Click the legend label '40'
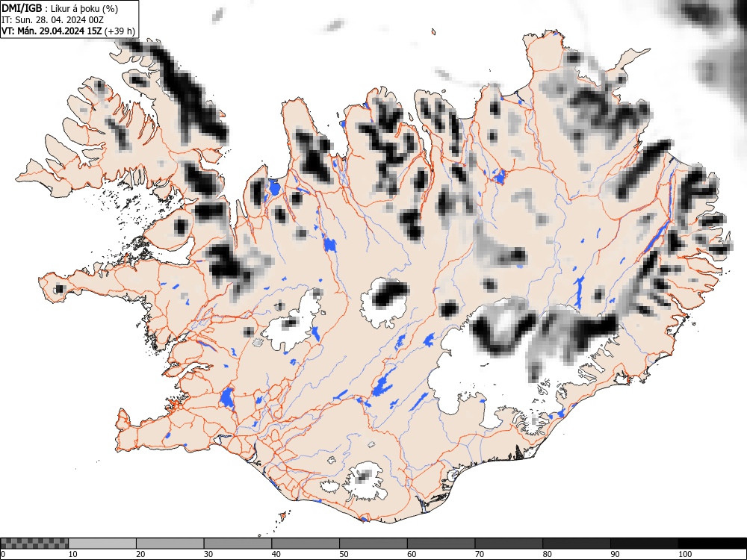The width and height of the screenshot is (747, 560). [x=276, y=554]
